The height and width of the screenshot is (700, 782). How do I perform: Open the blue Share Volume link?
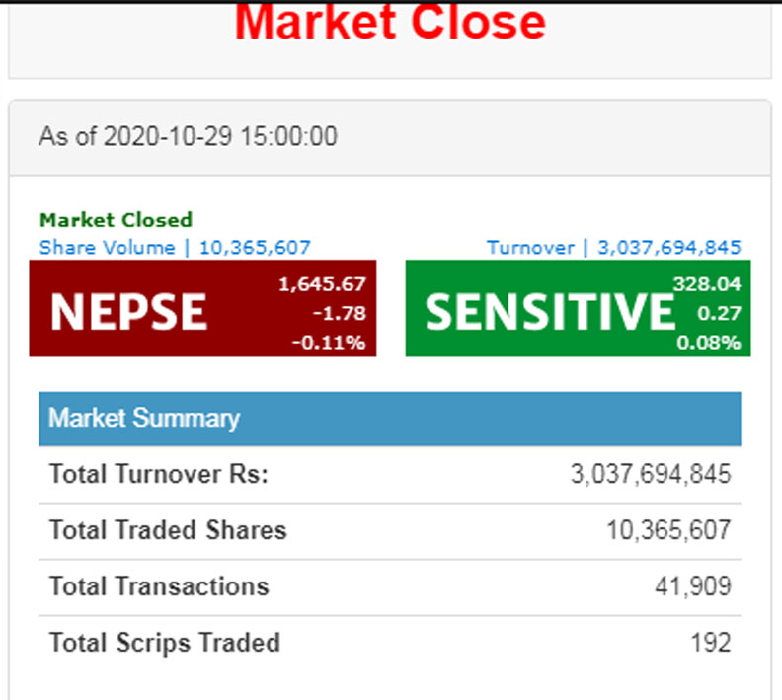[x=175, y=247]
